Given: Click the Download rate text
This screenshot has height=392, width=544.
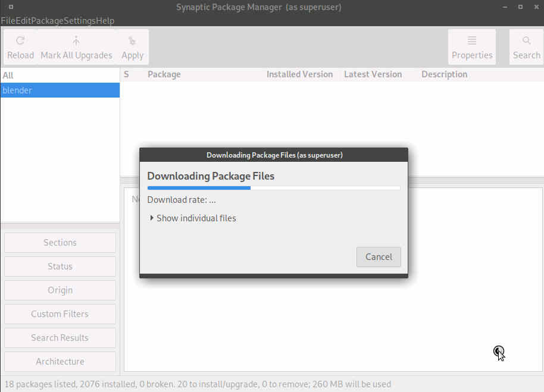Looking at the screenshot, I should [182, 200].
